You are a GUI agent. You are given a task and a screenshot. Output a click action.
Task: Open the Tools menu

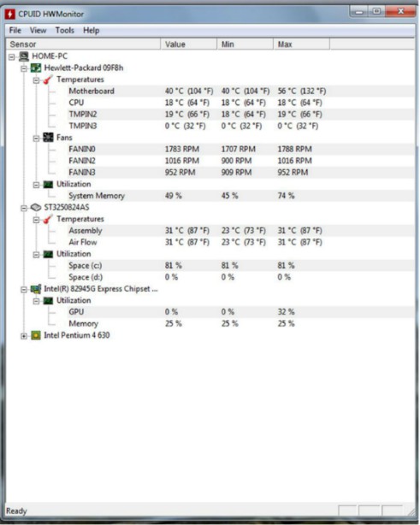65,31
